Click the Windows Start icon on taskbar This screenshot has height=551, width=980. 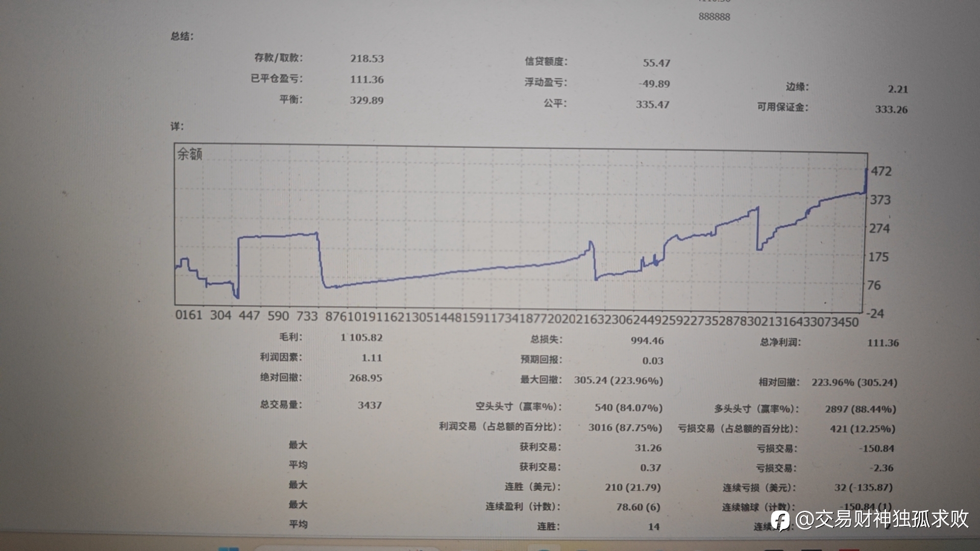point(228,549)
